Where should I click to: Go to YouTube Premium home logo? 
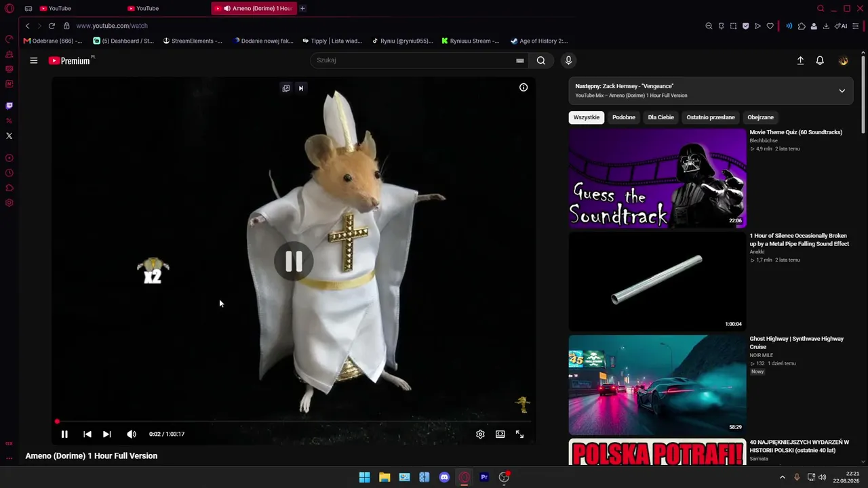click(x=70, y=60)
